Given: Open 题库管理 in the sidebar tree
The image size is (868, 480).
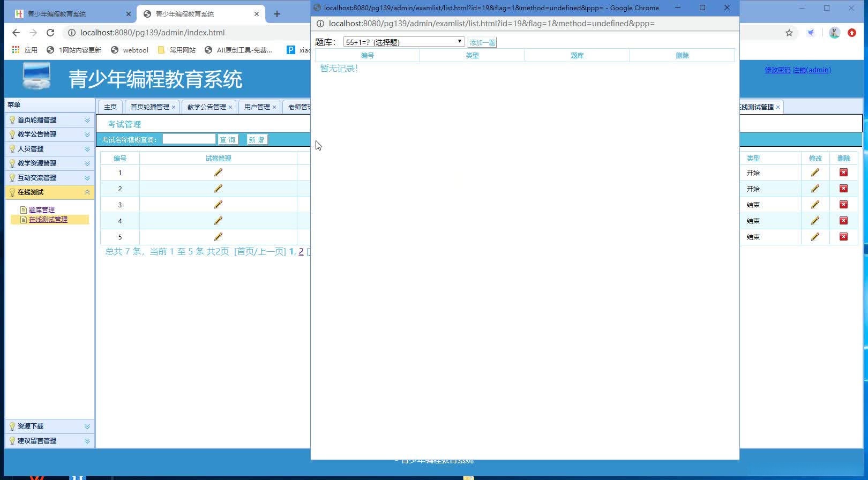Looking at the screenshot, I should point(42,210).
